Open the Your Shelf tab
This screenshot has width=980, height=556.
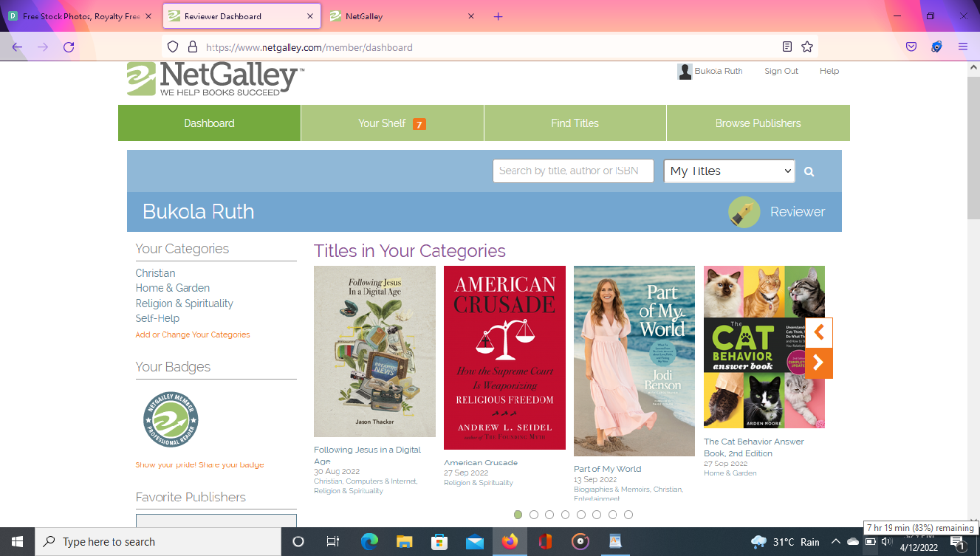pyautogui.click(x=392, y=123)
